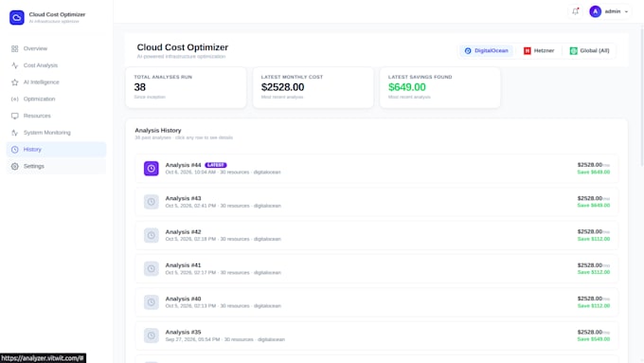Open Analysis #35 row details
Viewport: 644px width, 363px height.
point(377,336)
